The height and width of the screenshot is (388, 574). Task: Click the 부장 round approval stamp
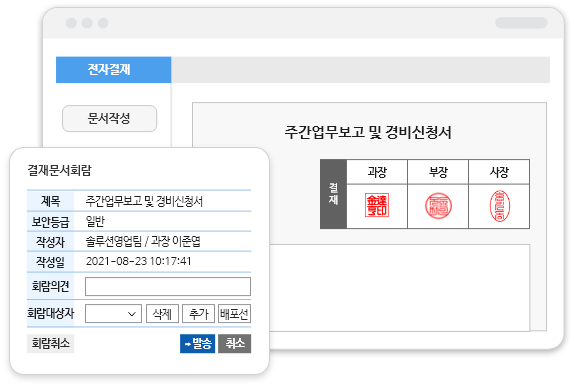(438, 206)
